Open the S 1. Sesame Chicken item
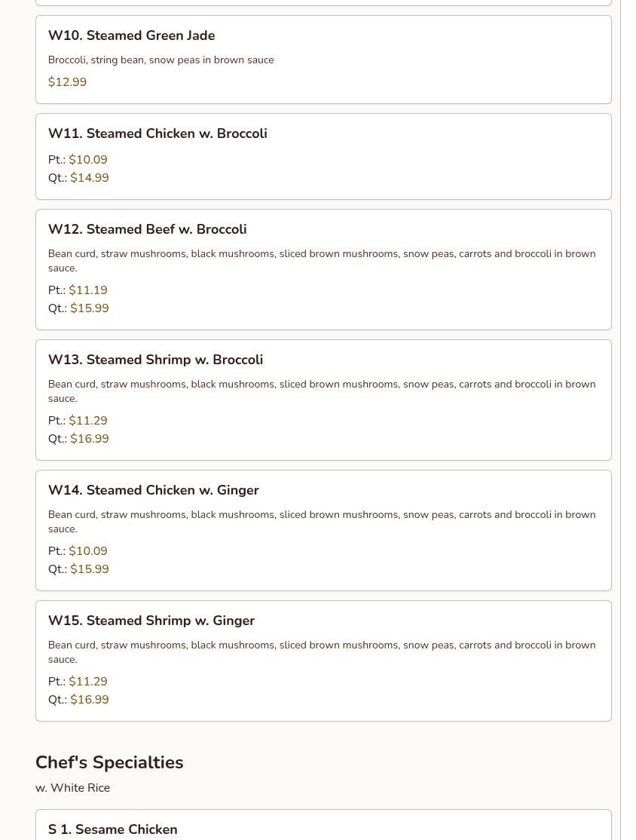Viewport: 636px width, 840px height. click(113, 829)
